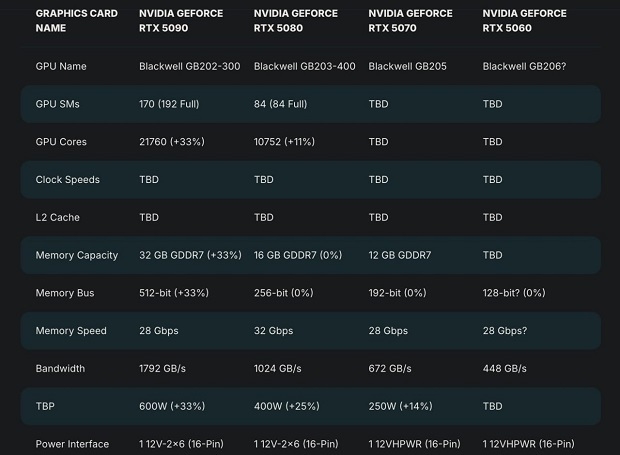Select the Power Interface row label

[x=74, y=444]
